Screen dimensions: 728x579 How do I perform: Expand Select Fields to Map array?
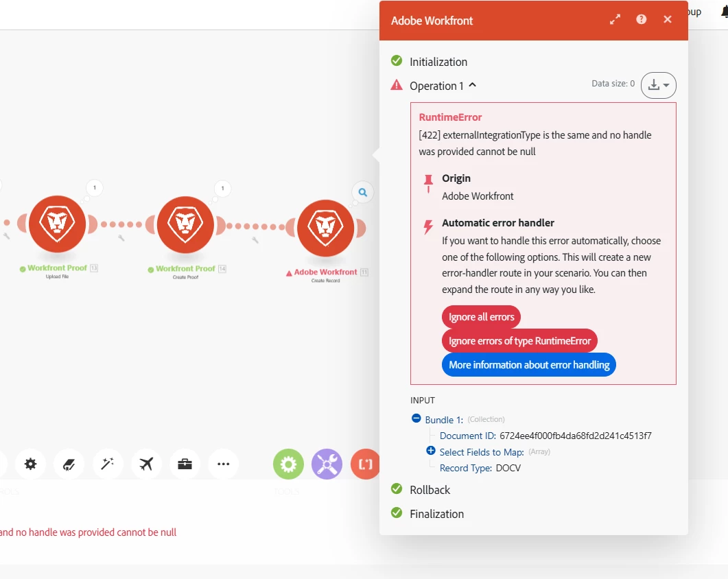pyautogui.click(x=431, y=451)
